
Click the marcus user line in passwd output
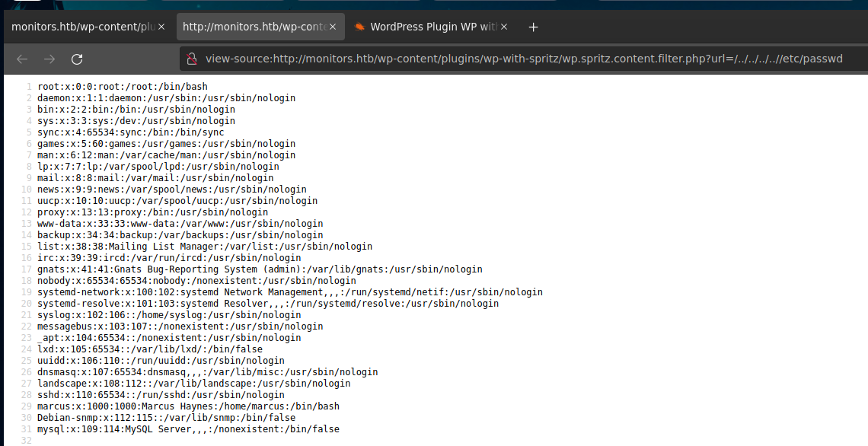[188, 406]
